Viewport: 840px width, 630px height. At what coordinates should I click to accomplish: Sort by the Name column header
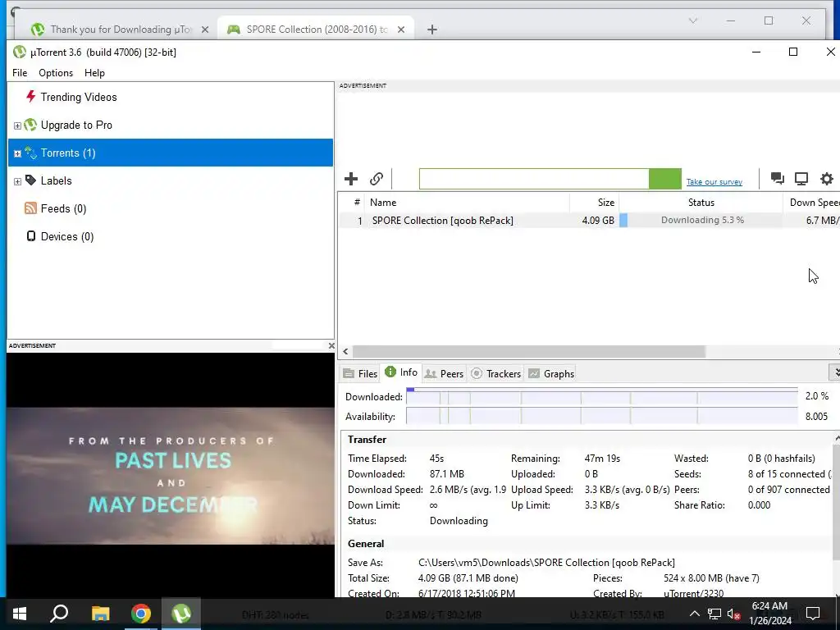click(467, 203)
